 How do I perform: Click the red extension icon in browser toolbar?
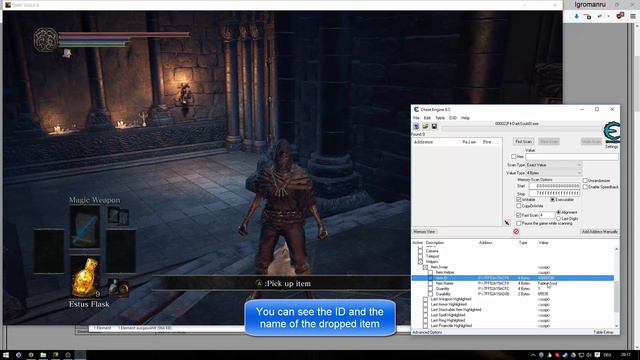620,16
